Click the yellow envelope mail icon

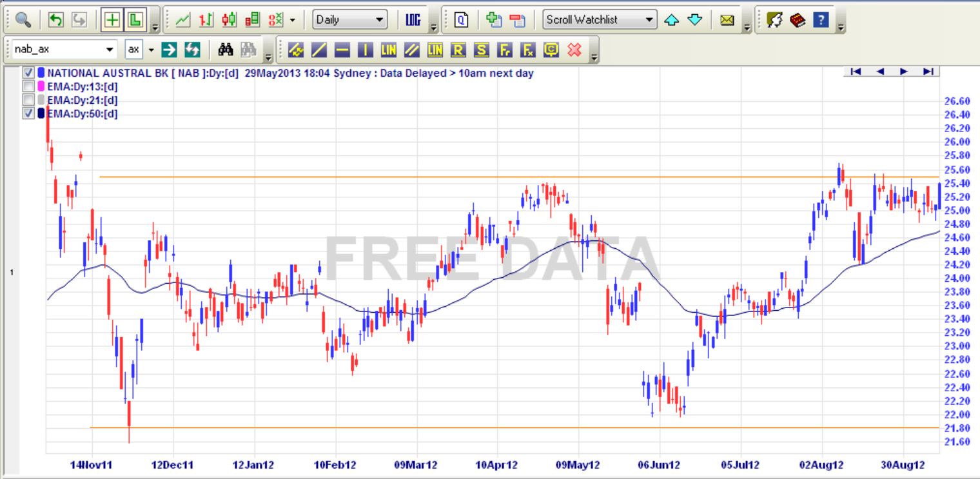(727, 20)
